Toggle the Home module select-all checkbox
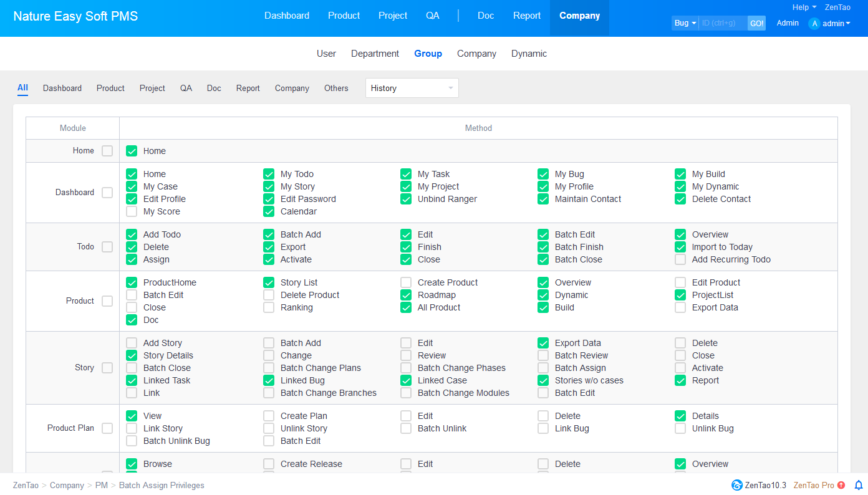The width and height of the screenshot is (868, 495). tap(107, 151)
